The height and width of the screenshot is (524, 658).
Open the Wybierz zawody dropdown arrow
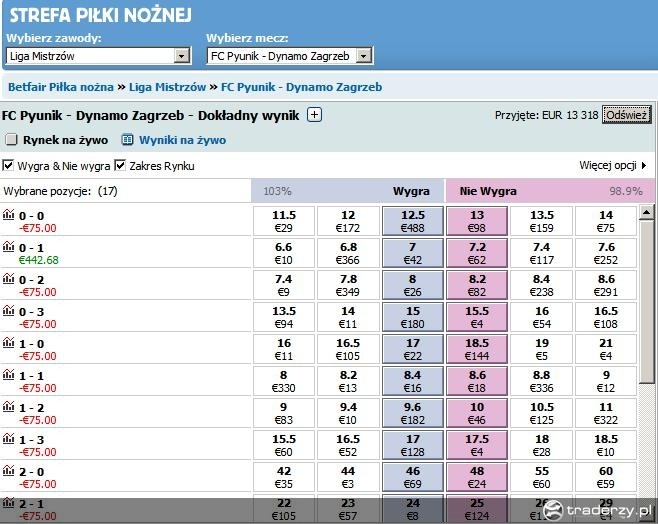tap(181, 56)
